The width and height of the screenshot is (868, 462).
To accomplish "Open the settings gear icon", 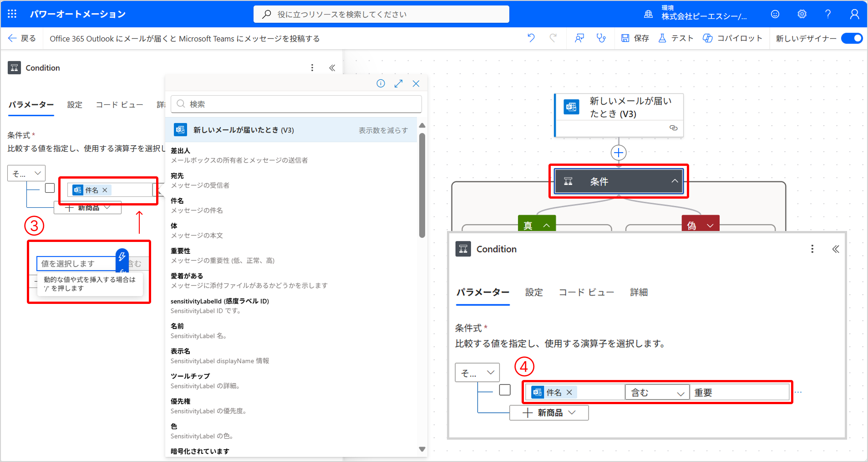I will pos(802,14).
